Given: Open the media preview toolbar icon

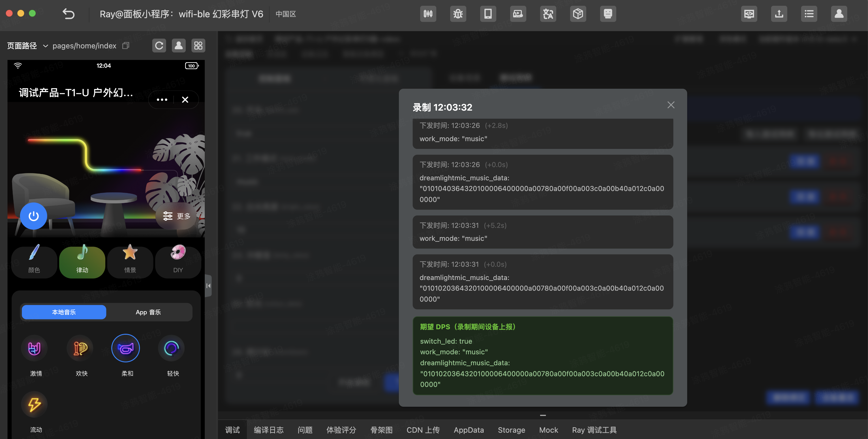Looking at the screenshot, I should pos(518,14).
